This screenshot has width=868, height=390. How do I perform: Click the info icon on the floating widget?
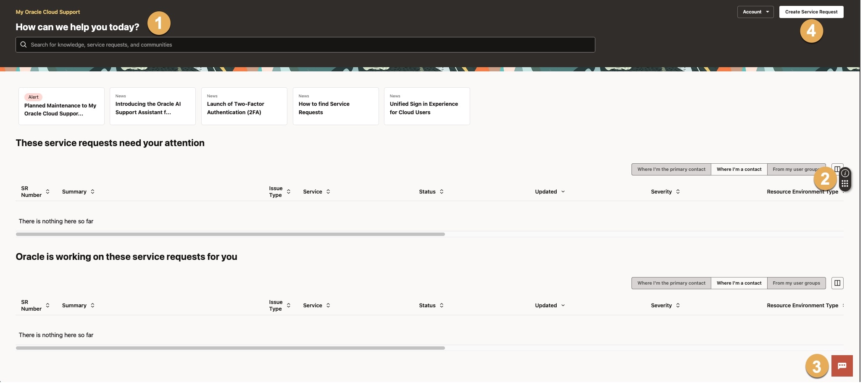coord(845,173)
